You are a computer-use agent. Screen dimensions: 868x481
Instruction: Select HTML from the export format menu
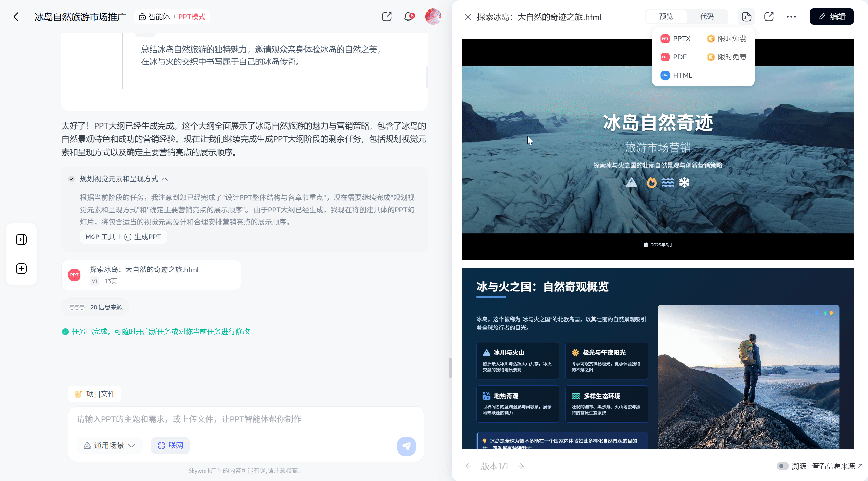click(683, 75)
